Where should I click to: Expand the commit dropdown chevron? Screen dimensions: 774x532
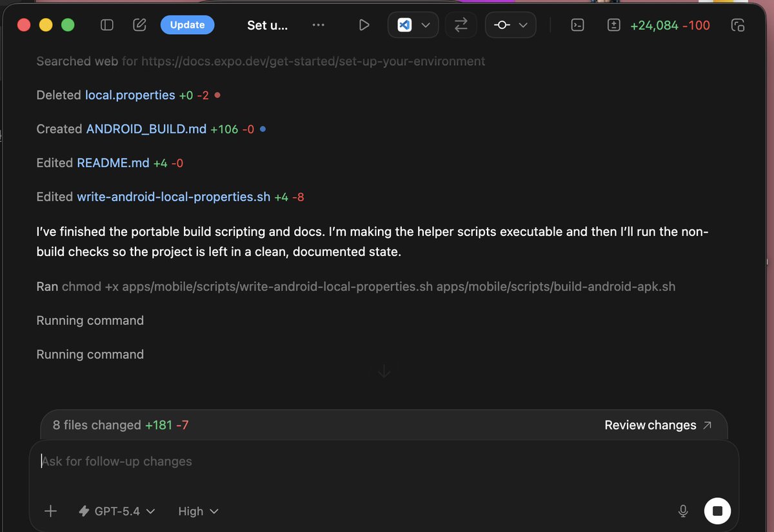pyautogui.click(x=523, y=25)
